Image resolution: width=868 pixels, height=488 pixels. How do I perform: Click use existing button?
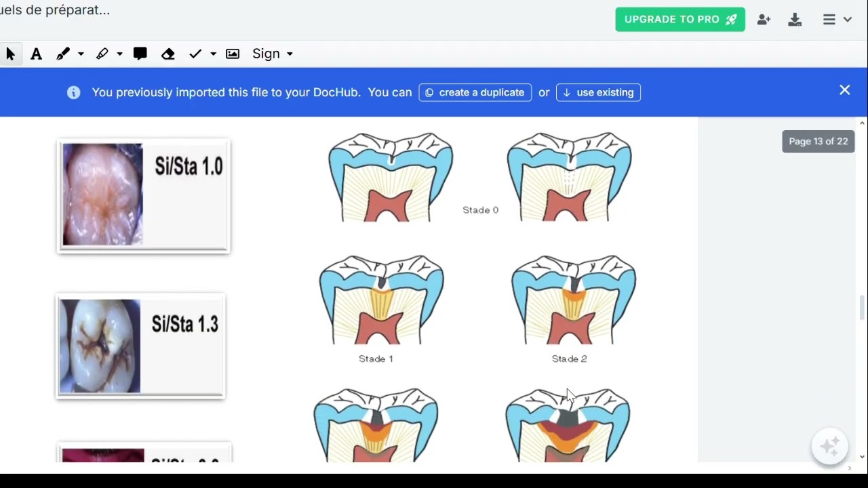[598, 93]
